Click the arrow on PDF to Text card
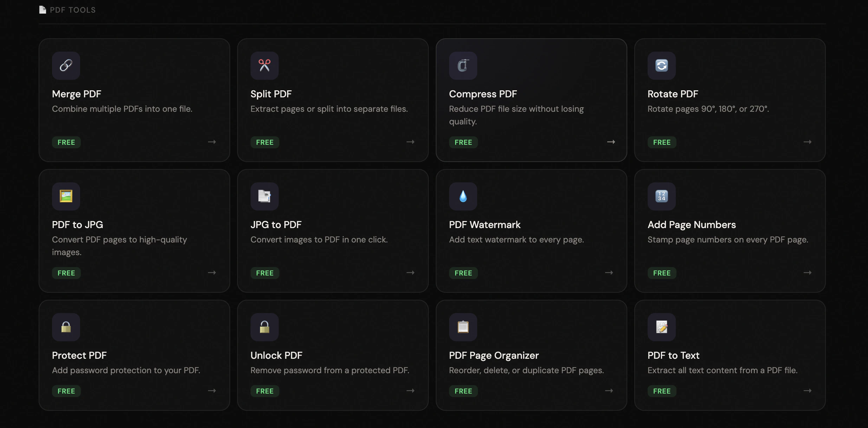This screenshot has width=868, height=428. click(807, 391)
